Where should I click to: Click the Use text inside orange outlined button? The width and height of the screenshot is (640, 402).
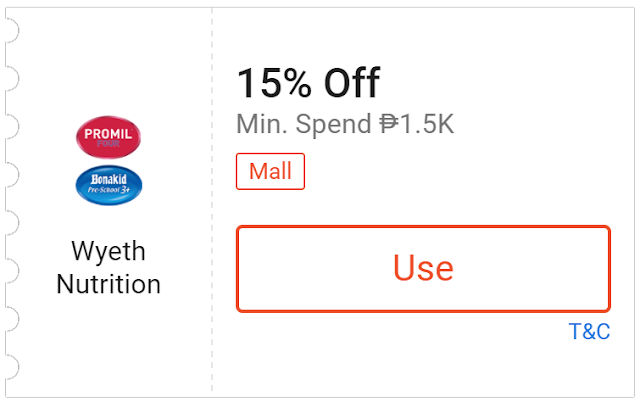click(423, 268)
